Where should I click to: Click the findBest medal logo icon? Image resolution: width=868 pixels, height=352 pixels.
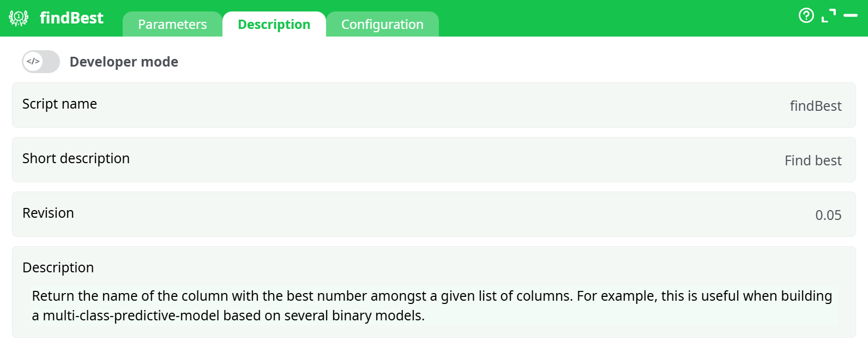coord(19,18)
